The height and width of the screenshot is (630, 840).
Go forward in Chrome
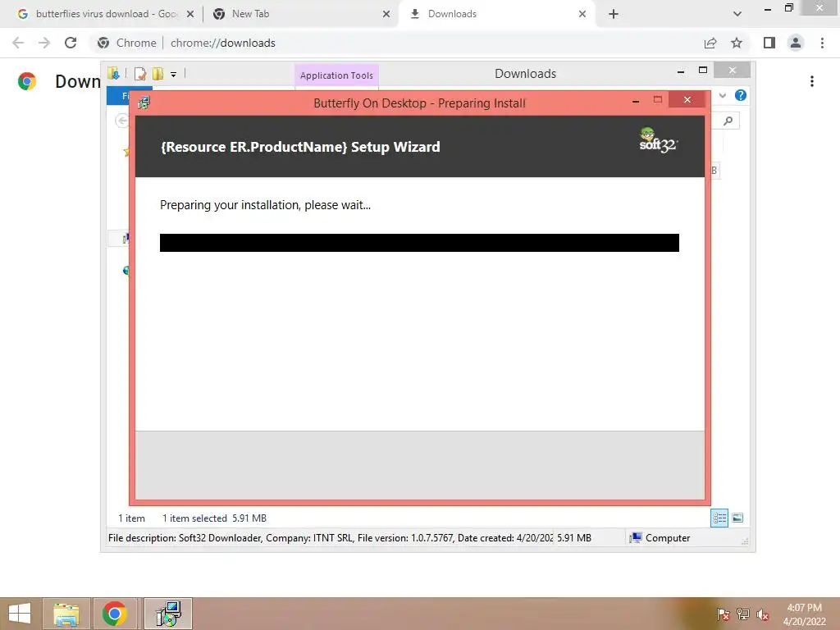pos(44,43)
